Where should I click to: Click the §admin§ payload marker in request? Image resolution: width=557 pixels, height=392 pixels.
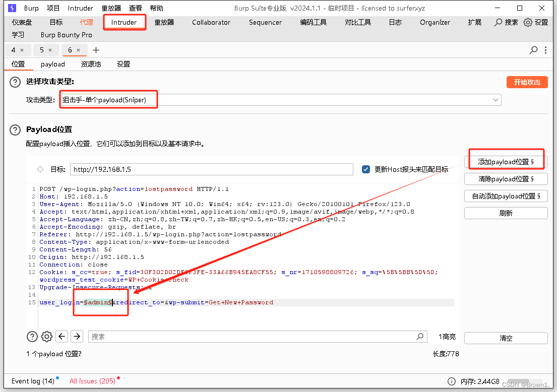tap(98, 302)
